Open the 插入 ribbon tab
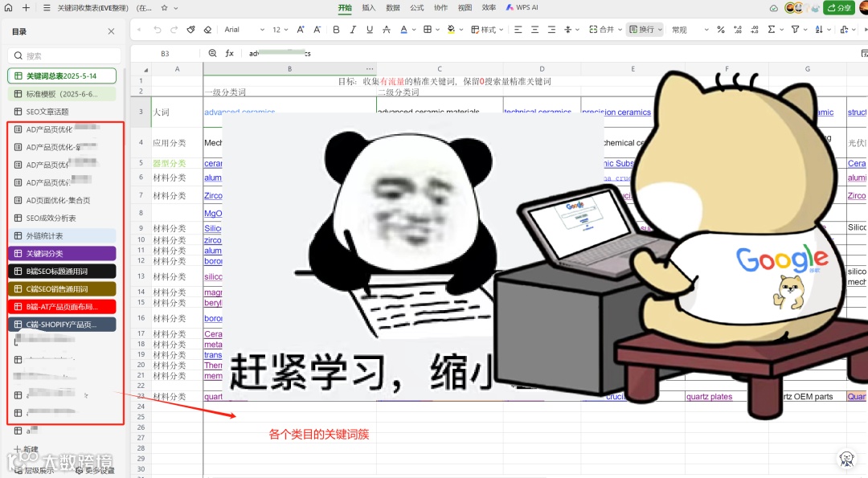 coord(369,8)
